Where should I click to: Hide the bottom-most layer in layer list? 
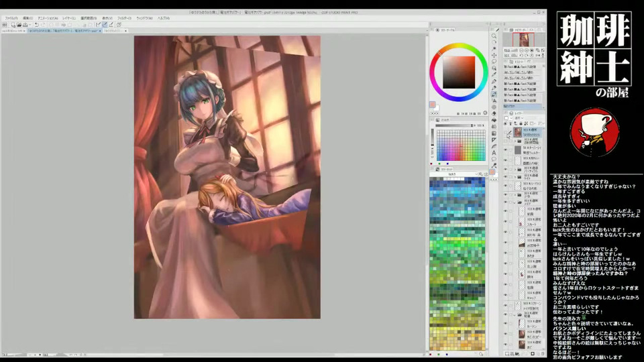tap(505, 345)
